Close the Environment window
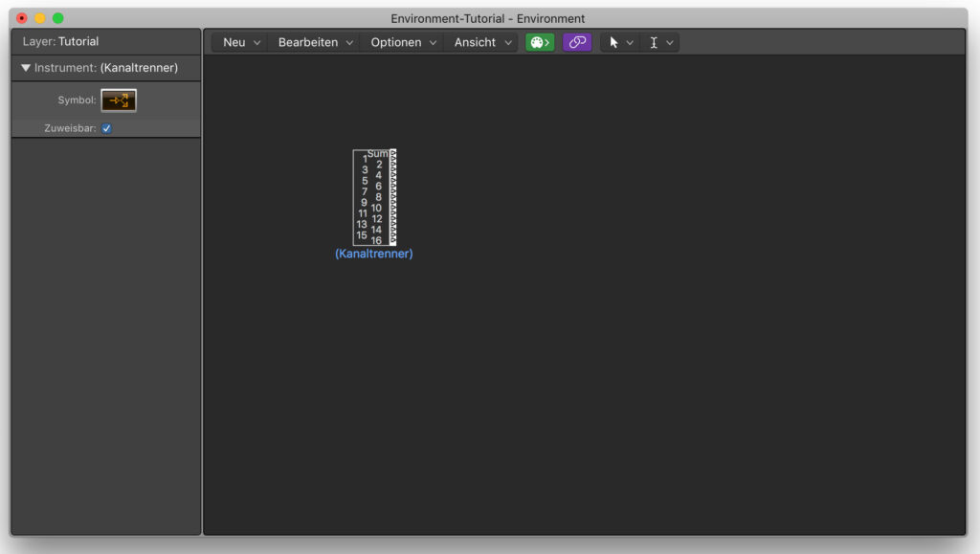This screenshot has height=554, width=980. point(22,18)
